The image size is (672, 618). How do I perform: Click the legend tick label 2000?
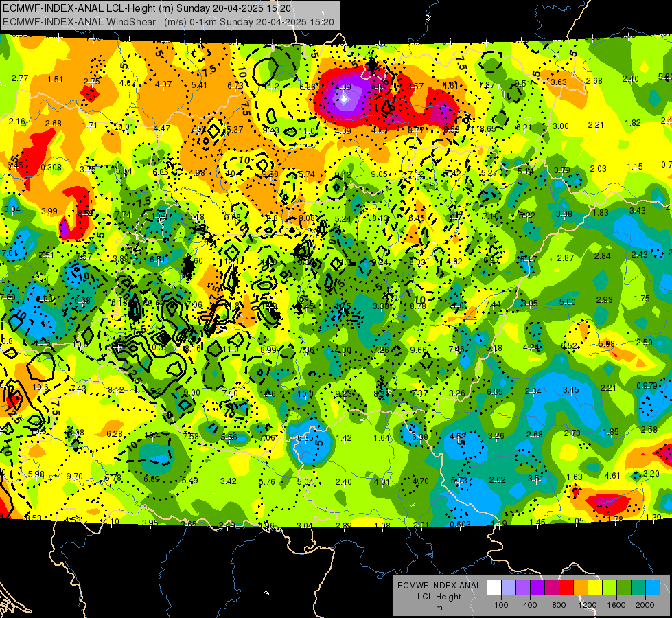pyautogui.click(x=645, y=605)
